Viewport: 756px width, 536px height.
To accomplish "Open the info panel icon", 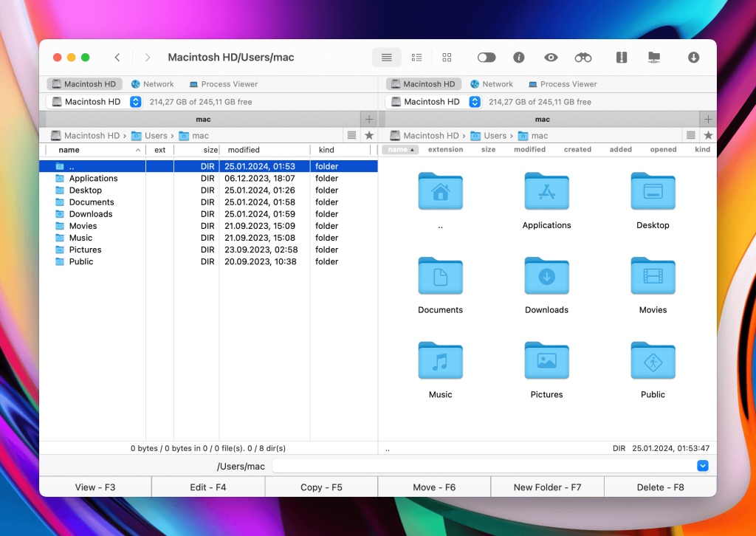I will point(519,57).
